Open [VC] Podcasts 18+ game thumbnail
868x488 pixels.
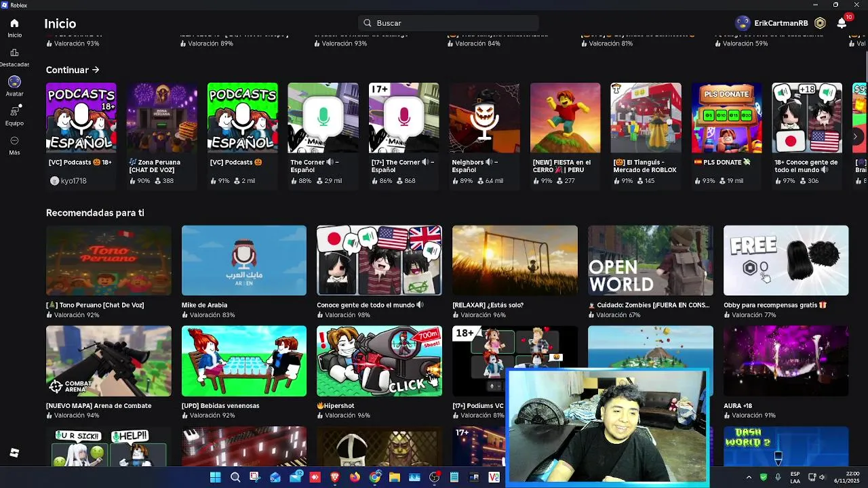point(81,118)
